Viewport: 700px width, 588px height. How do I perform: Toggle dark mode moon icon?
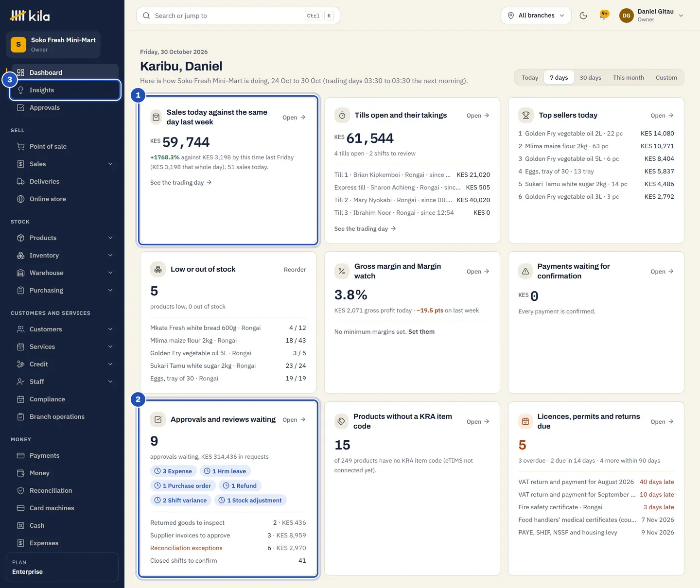[x=583, y=16]
